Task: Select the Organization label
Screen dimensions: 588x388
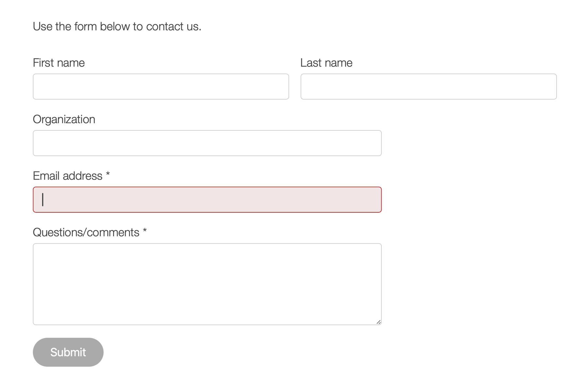Action: coord(64,119)
